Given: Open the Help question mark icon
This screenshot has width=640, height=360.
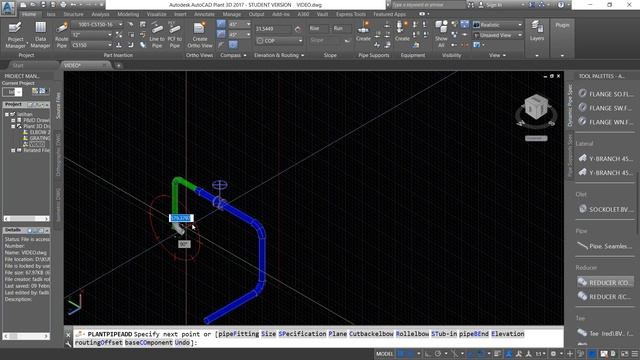Looking at the screenshot, I should [561, 5].
